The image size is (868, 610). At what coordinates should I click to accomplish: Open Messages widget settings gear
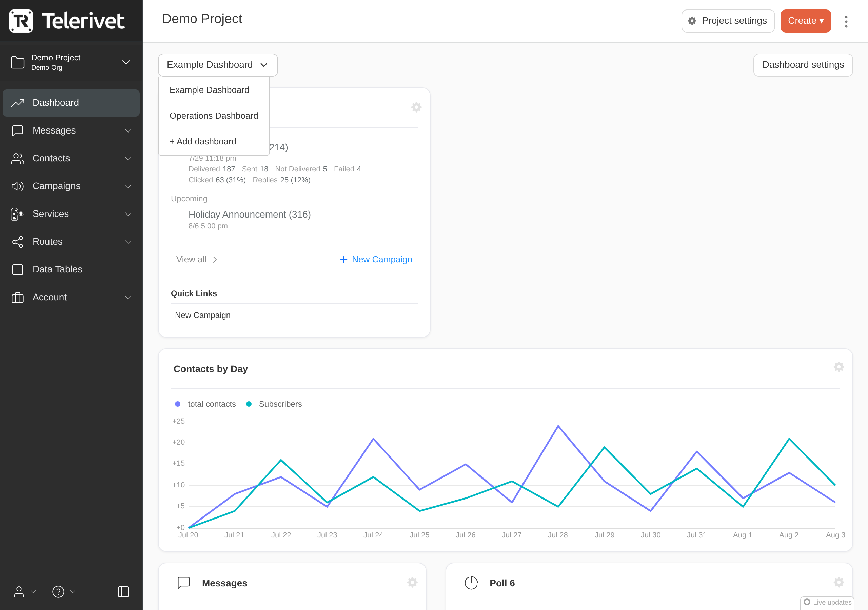tap(412, 582)
